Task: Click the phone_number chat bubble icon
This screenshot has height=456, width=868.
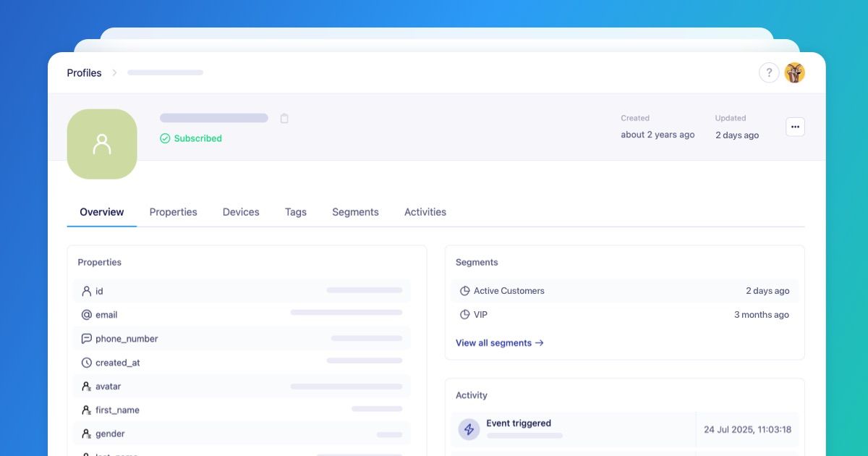Action: pos(87,339)
